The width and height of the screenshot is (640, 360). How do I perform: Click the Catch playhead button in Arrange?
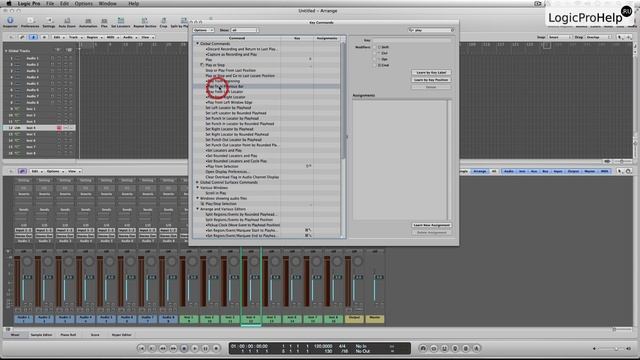pyautogui.click(x=33, y=37)
